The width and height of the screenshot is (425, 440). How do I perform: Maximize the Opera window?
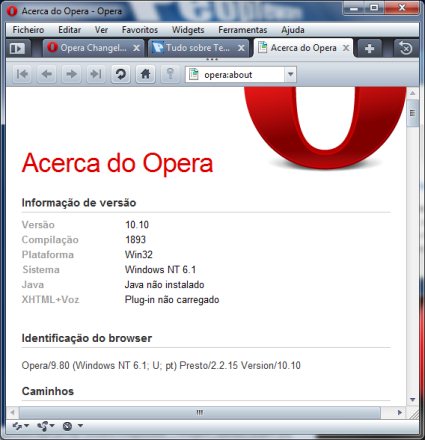pyautogui.click(x=374, y=8)
